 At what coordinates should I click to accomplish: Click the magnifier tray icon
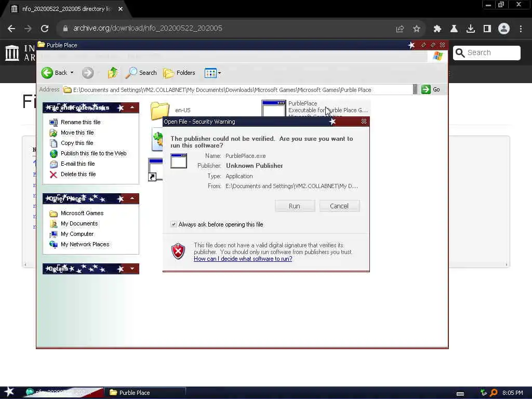[494, 393]
